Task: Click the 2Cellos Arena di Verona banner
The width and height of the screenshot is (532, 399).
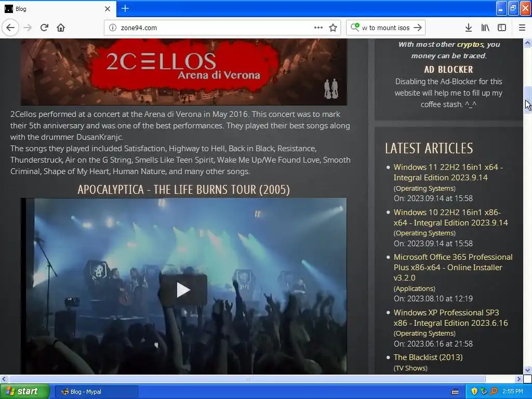Action: 183,72
